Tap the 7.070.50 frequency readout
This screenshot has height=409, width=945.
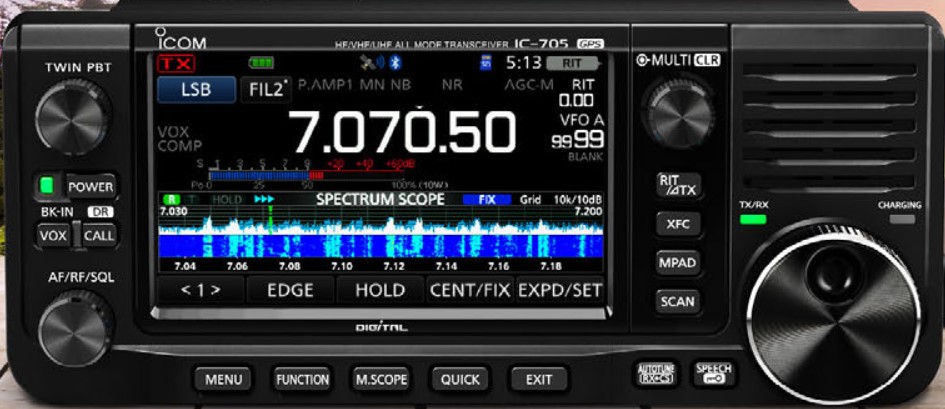[x=401, y=133]
